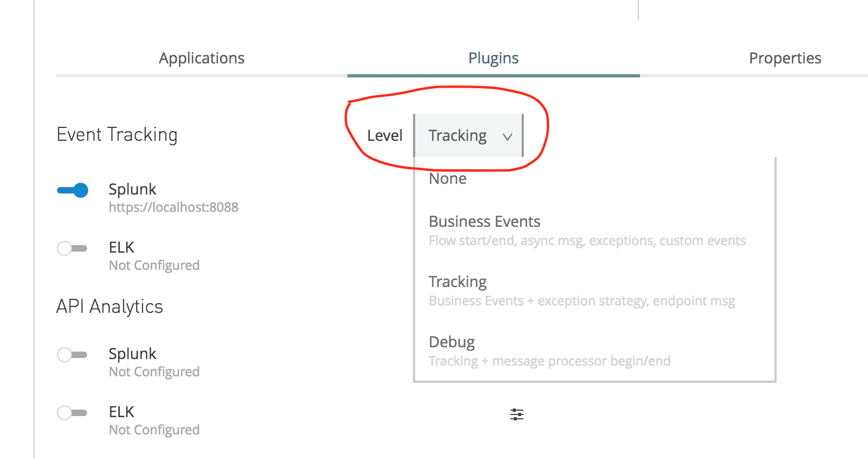The height and width of the screenshot is (458, 868).
Task: Click the settings sliders icon
Action: click(517, 414)
